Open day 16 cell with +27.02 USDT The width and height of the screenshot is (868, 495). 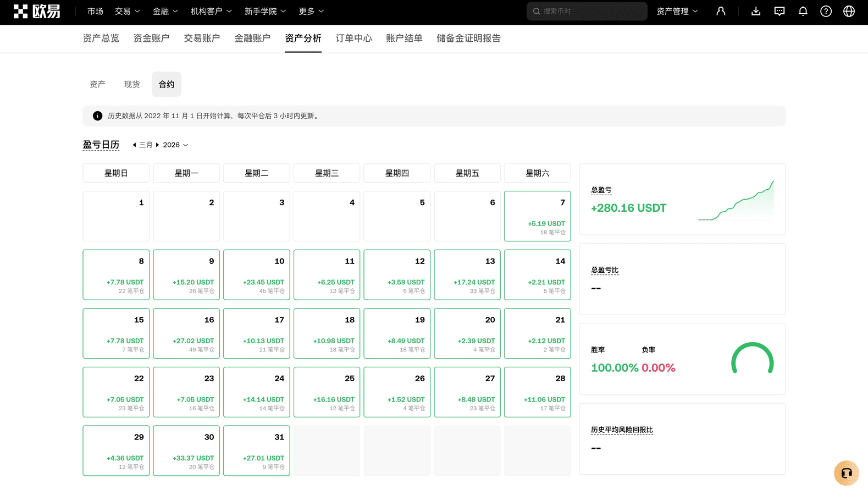[186, 333]
